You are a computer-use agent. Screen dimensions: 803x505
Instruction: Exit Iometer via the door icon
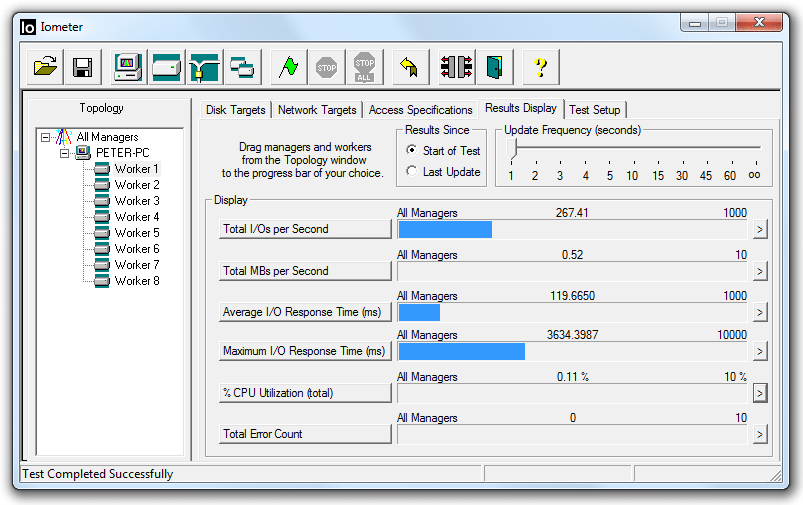pos(494,67)
